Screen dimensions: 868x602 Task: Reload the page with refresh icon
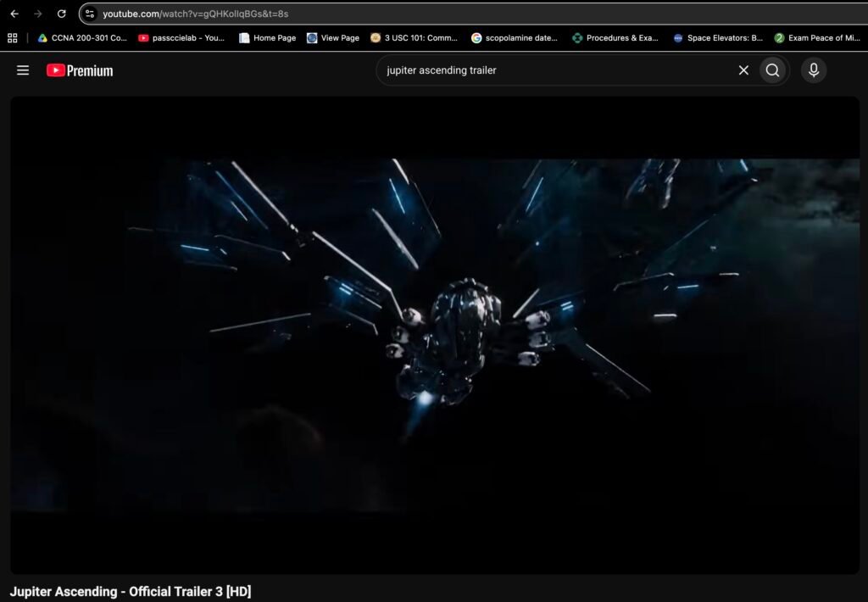click(61, 14)
